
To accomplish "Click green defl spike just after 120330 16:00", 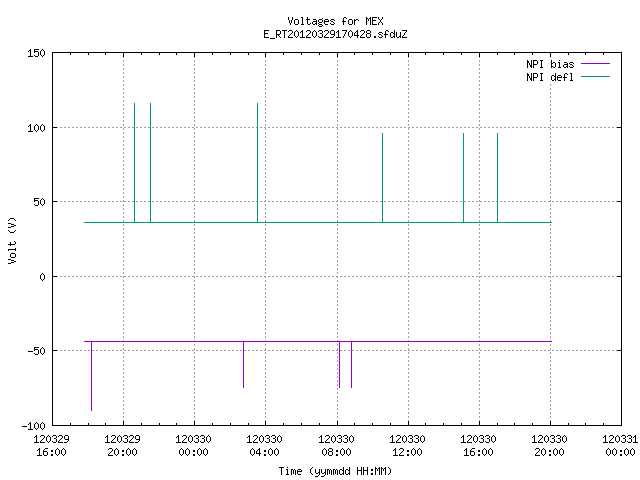I will point(498,178).
